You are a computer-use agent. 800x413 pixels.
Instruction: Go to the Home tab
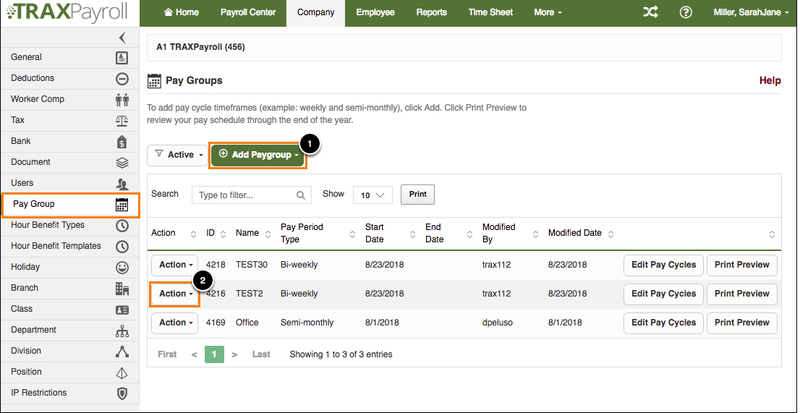tap(181, 12)
